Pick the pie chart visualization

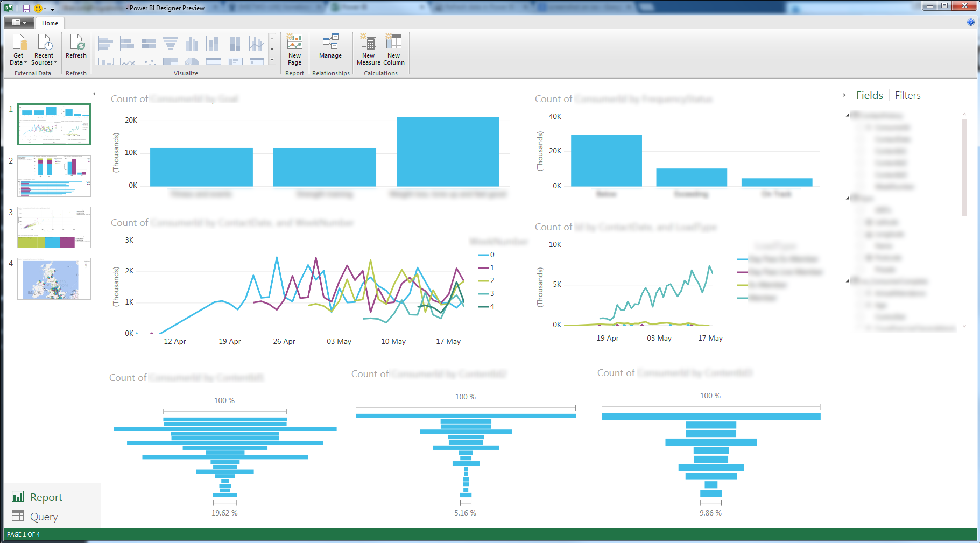point(192,61)
